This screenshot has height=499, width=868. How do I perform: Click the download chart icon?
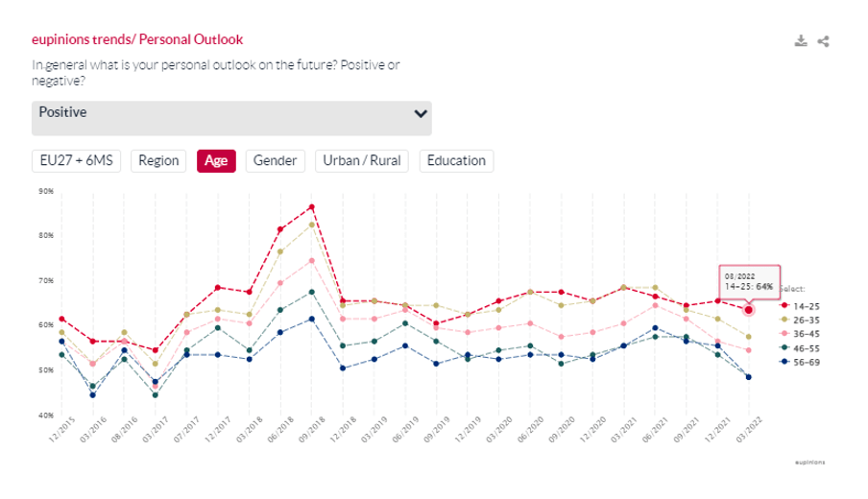[x=801, y=41]
